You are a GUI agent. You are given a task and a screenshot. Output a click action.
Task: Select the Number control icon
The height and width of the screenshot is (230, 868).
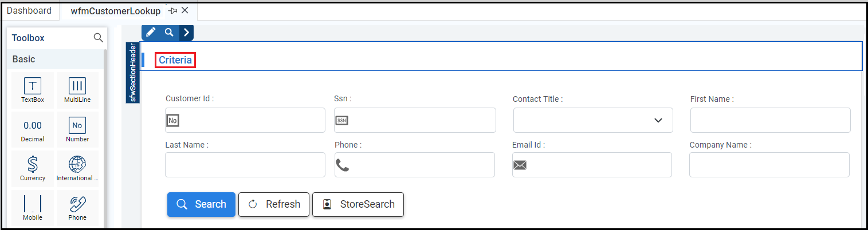click(x=77, y=129)
